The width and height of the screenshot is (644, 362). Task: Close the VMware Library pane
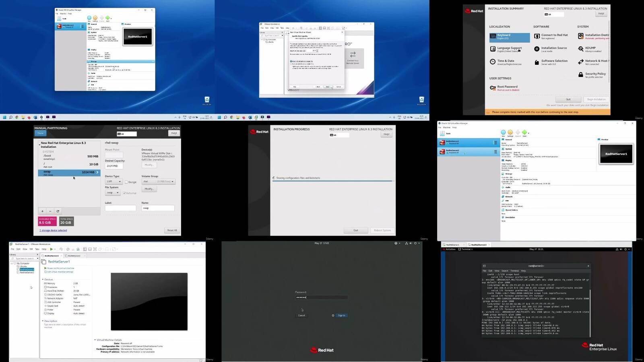37,254
